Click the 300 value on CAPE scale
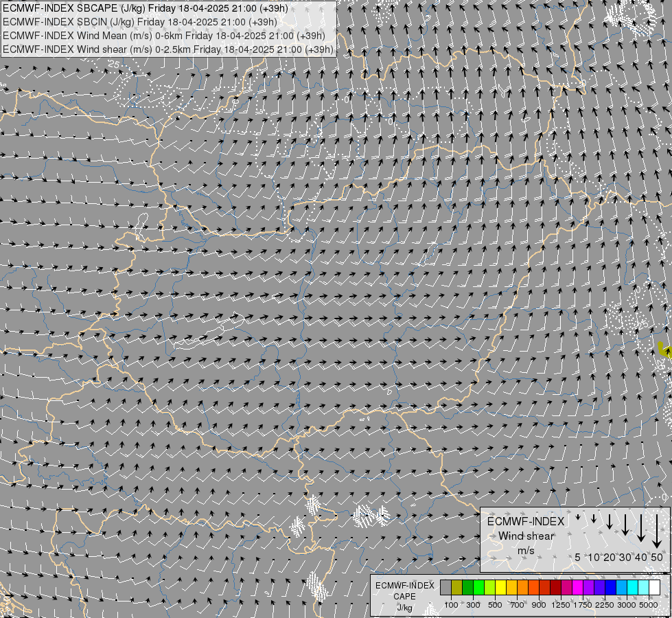This screenshot has width=672, height=618. (x=473, y=605)
